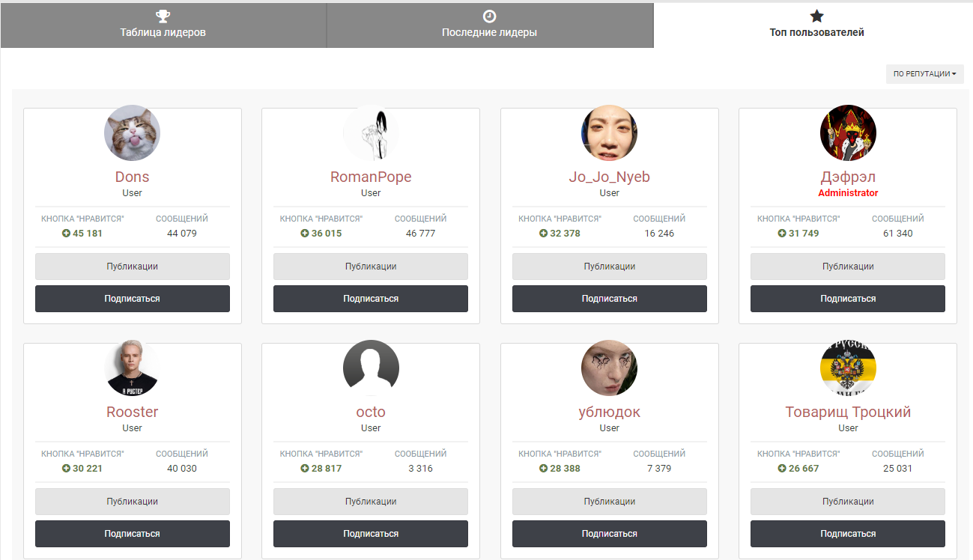
Task: Open Rooster's username link
Action: point(132,413)
